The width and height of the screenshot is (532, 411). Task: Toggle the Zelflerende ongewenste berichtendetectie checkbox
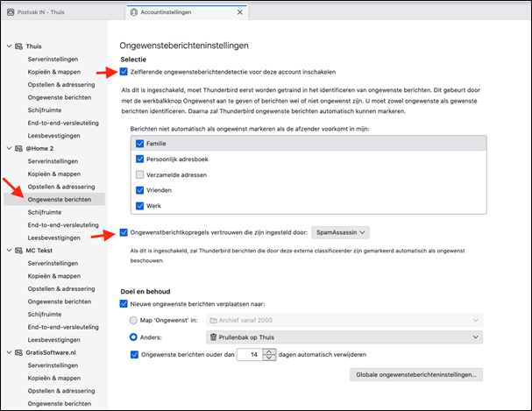pos(124,72)
